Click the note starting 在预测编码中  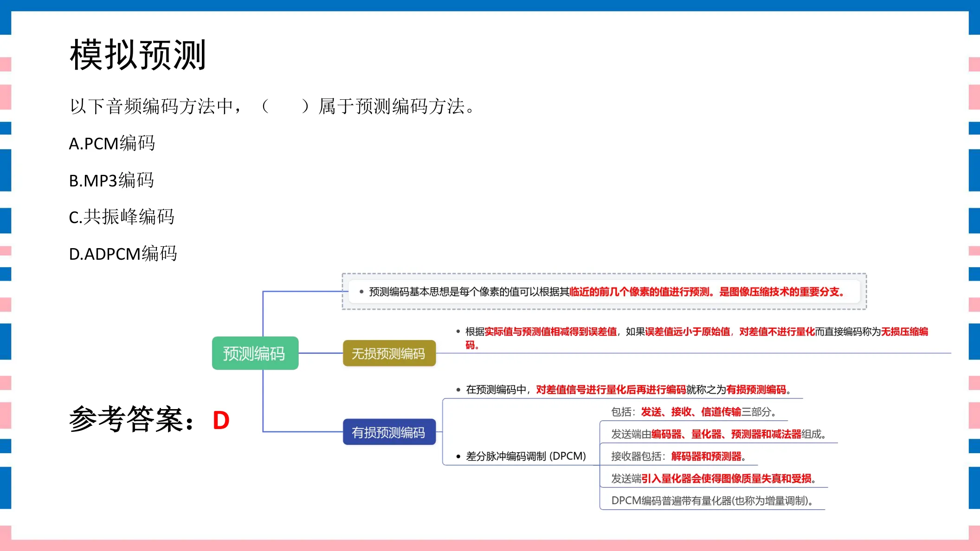pyautogui.click(x=624, y=390)
